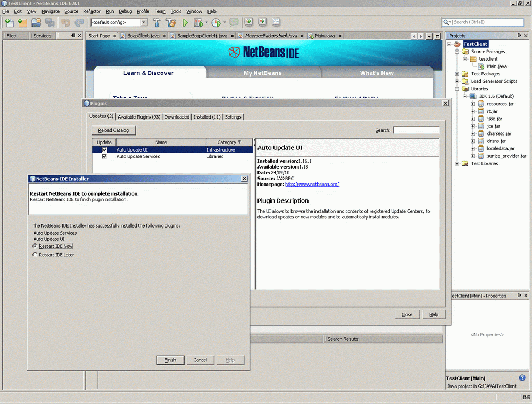The width and height of the screenshot is (532, 404).
Task: Open the Tools menu
Action: click(x=176, y=11)
